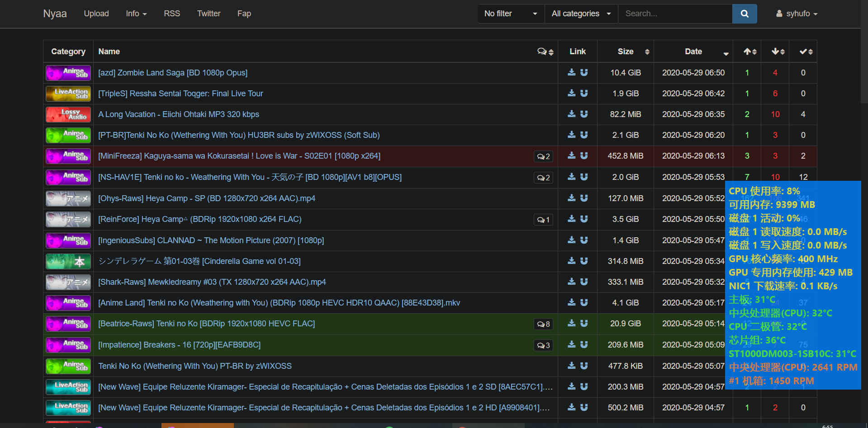Open raw anime category icon for Ohys-Raws Heya Camp
868x428 pixels.
click(x=68, y=198)
